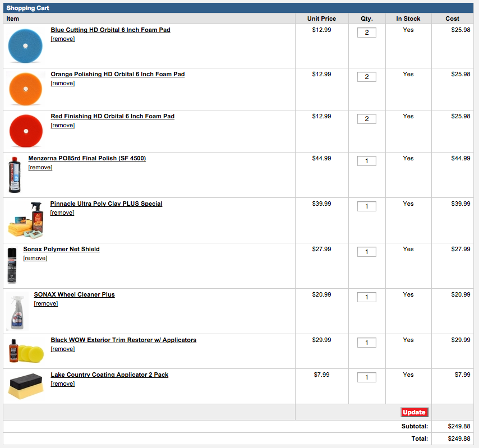The width and height of the screenshot is (479, 448).
Task: Edit quantity for Pinnacle Ultra Poly Clay
Action: click(367, 206)
